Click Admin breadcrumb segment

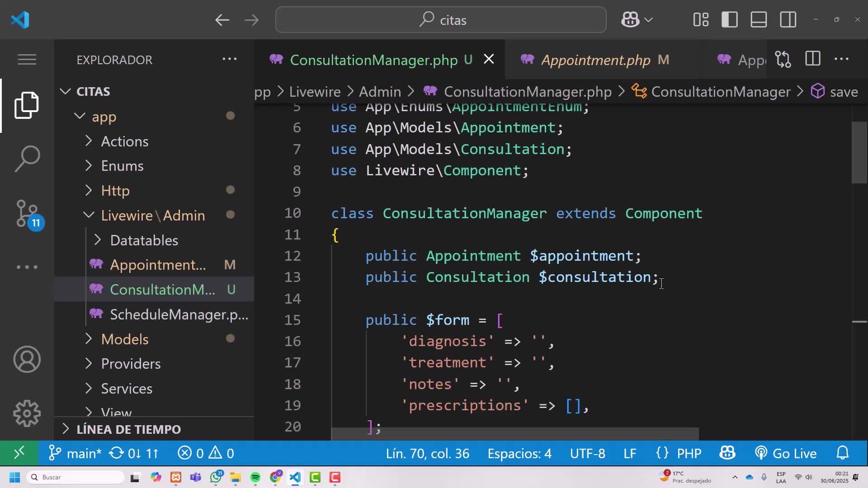click(x=380, y=92)
